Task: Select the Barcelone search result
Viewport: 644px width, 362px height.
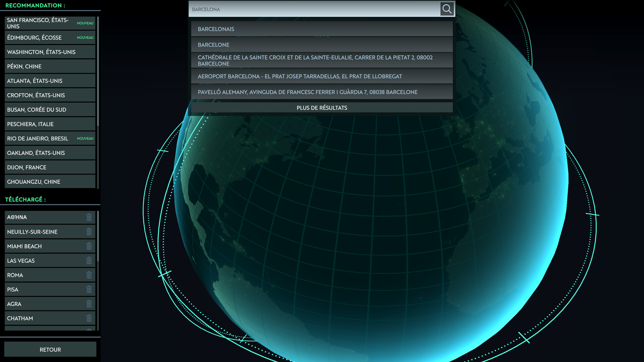Action: [321, 45]
